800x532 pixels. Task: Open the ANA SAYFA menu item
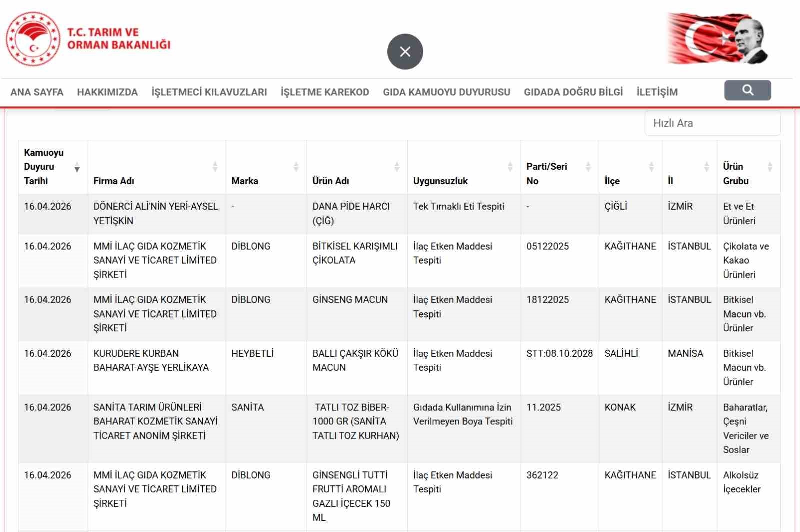(37, 92)
